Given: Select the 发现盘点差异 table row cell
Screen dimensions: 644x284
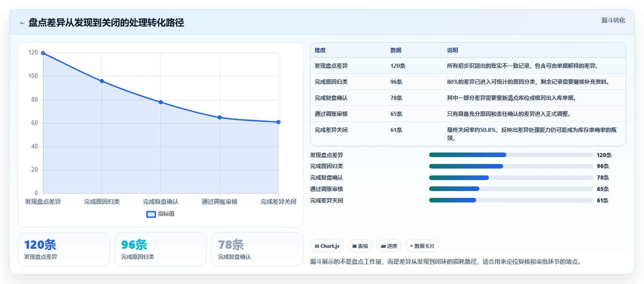Looking at the screenshot, I should coord(331,66).
